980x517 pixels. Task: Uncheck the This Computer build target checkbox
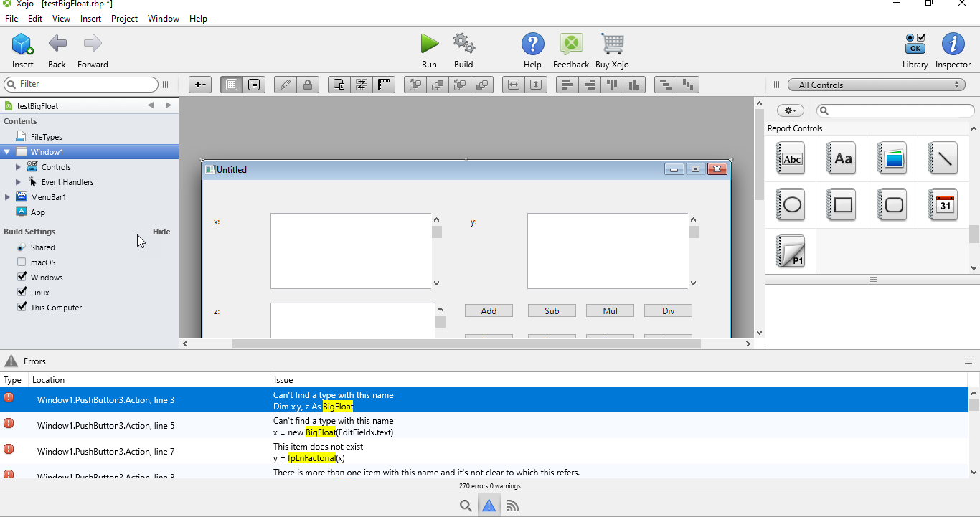pyautogui.click(x=22, y=307)
